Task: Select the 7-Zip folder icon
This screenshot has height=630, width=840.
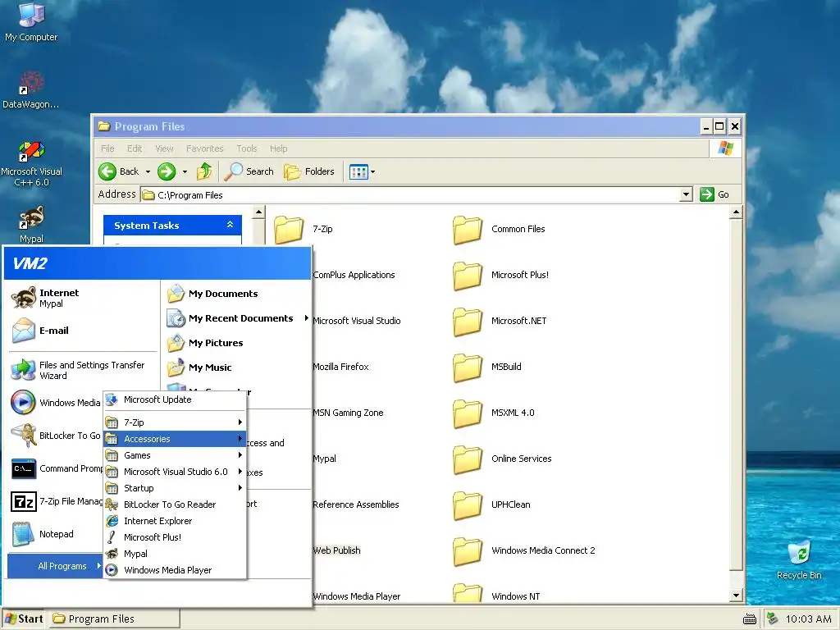Action: (289, 230)
